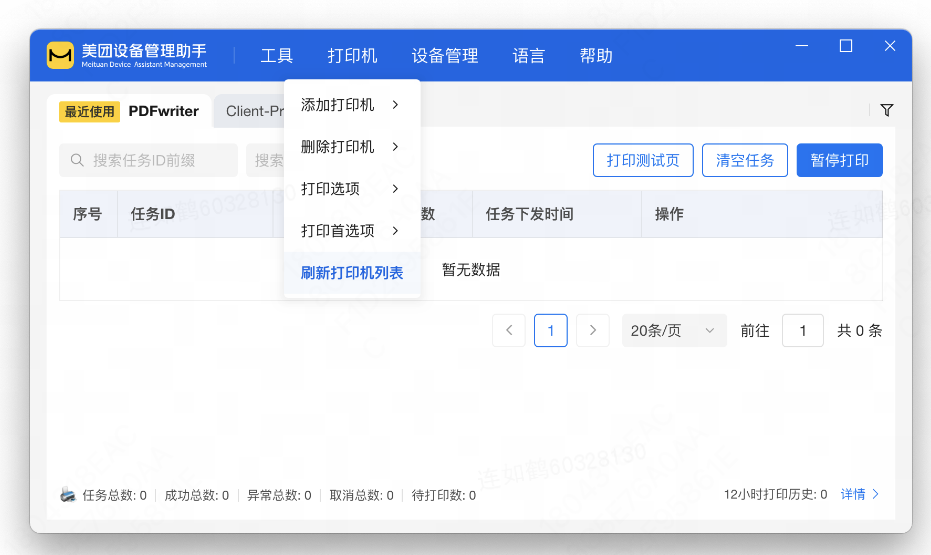Expand the 添加打印机 submenu

352,105
